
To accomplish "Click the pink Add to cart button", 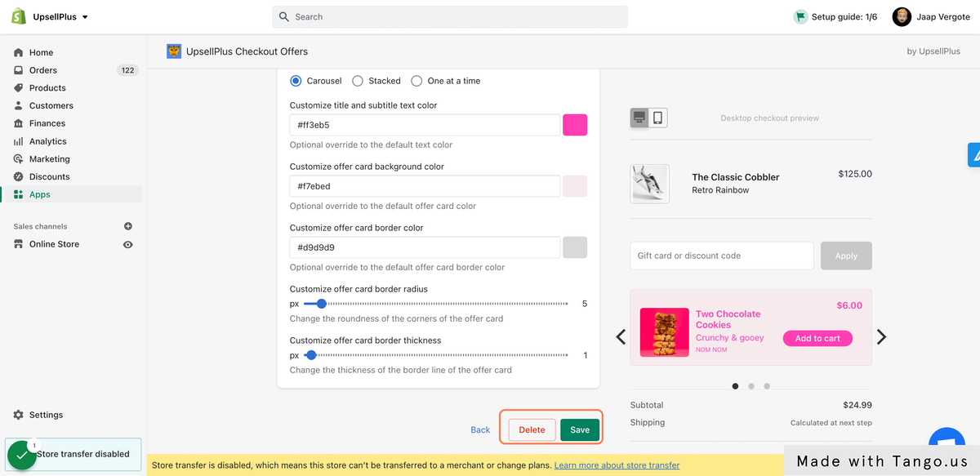I will tap(817, 338).
